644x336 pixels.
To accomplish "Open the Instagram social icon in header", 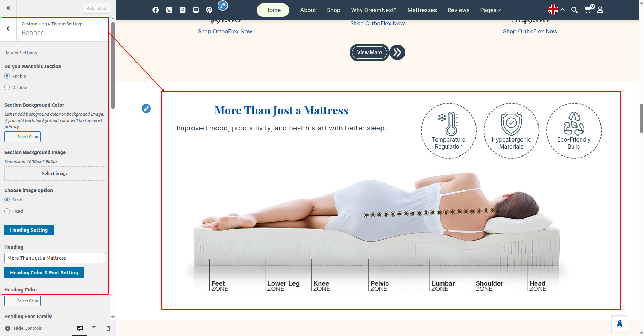I will point(169,10).
